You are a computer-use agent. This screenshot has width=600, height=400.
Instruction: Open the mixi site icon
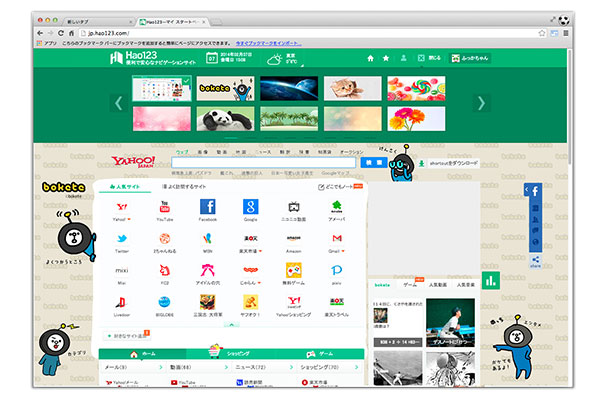coord(122,270)
